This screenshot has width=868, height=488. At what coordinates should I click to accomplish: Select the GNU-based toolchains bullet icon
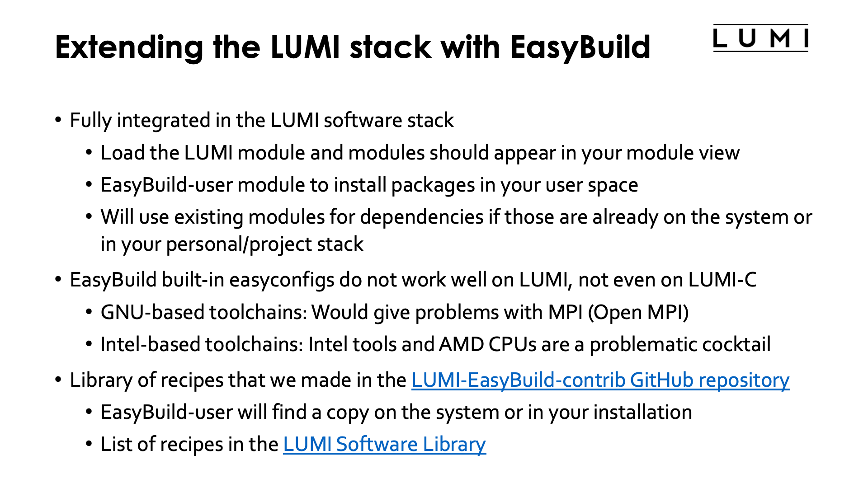click(x=91, y=312)
